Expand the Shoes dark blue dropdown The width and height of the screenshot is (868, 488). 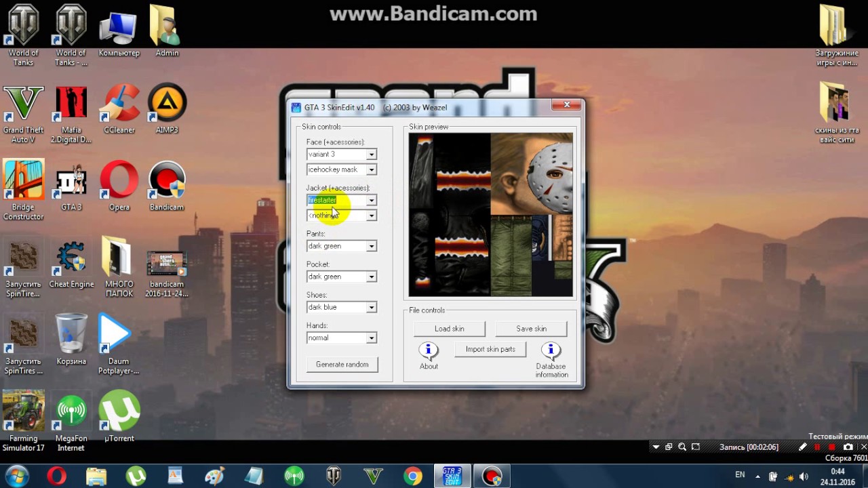coord(371,307)
